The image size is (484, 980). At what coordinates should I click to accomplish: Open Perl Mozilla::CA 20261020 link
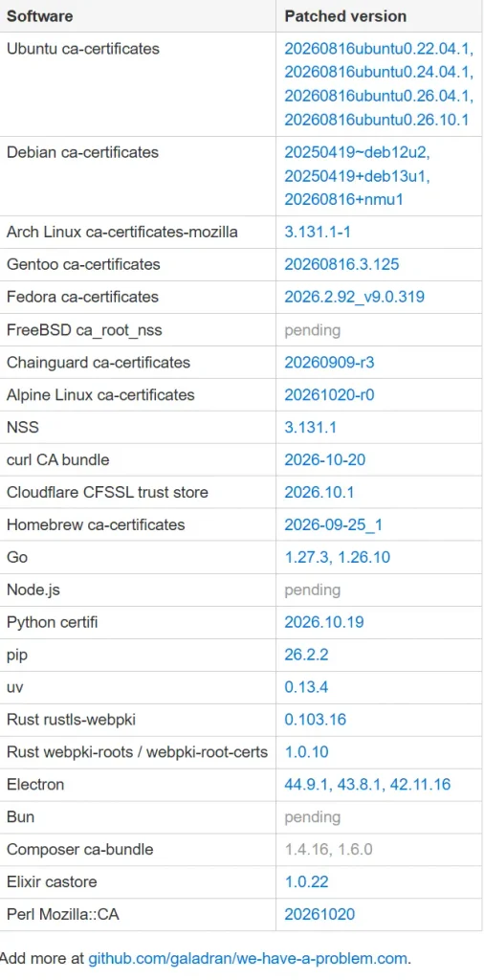click(319, 915)
